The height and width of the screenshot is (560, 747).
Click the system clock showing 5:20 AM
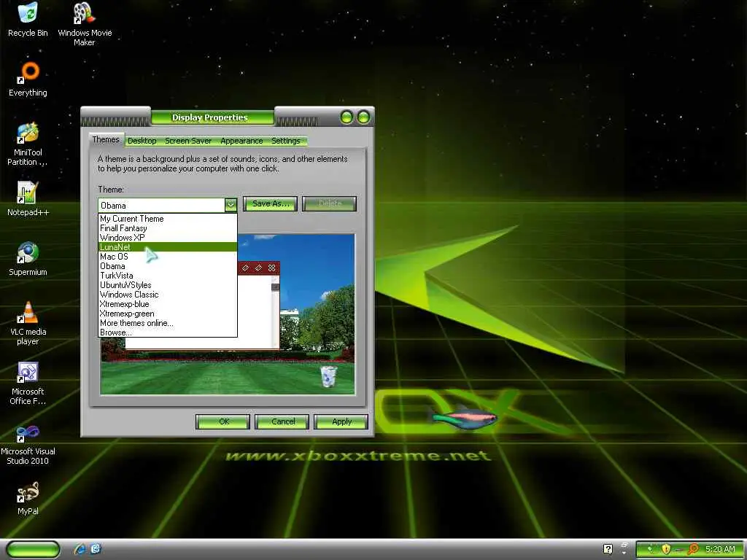pos(720,550)
